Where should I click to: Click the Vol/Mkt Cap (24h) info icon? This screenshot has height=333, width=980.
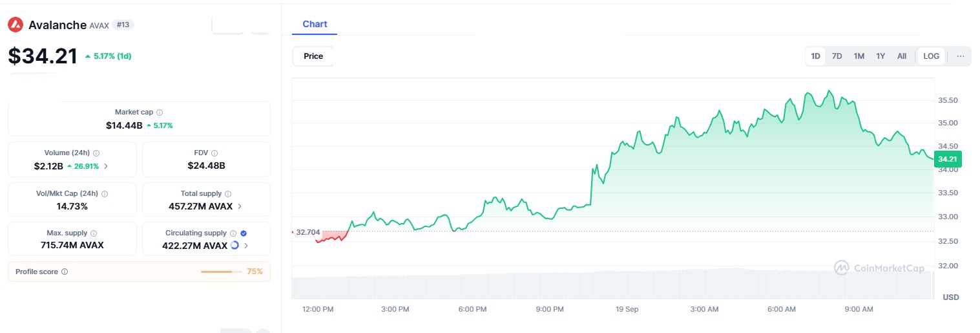[x=105, y=193]
